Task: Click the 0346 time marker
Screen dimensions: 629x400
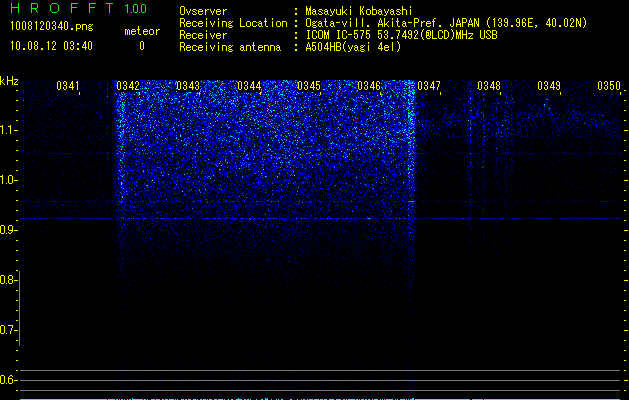Action: (369, 86)
